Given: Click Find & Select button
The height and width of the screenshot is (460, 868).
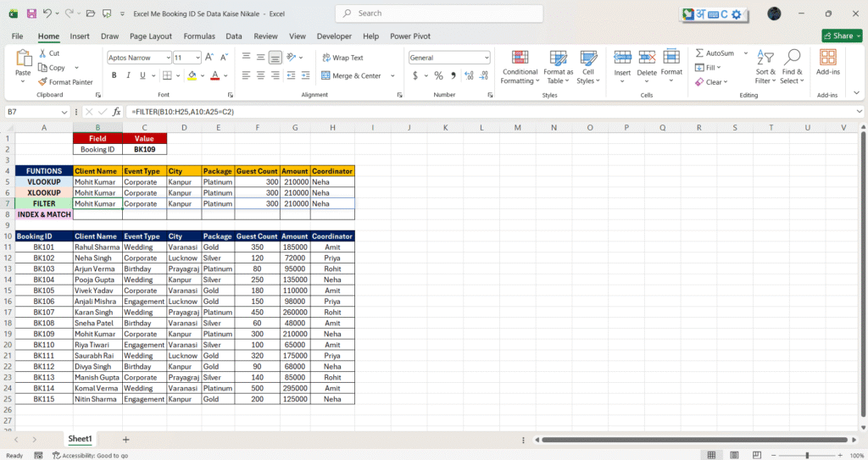Looking at the screenshot, I should tap(793, 67).
